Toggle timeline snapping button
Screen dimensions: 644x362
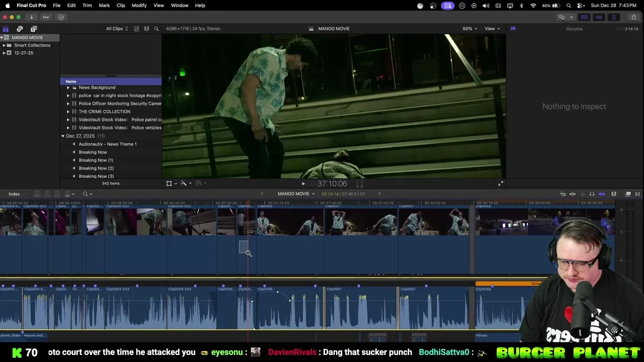602,194
